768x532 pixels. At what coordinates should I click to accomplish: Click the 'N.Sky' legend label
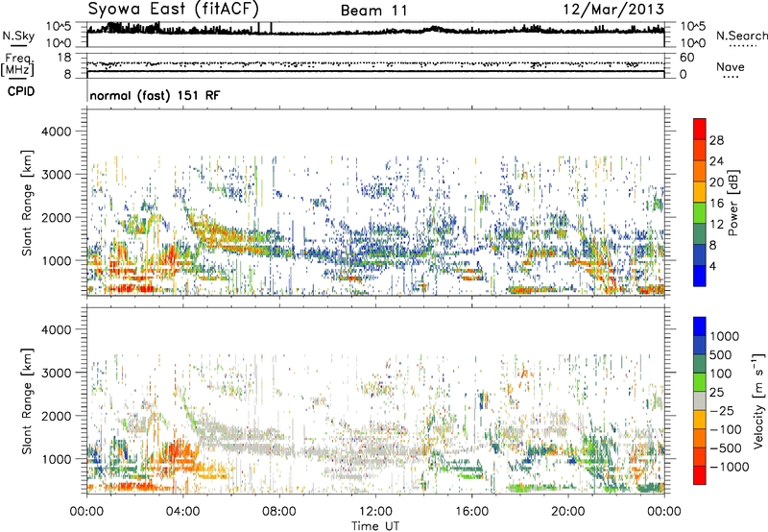coord(18,36)
